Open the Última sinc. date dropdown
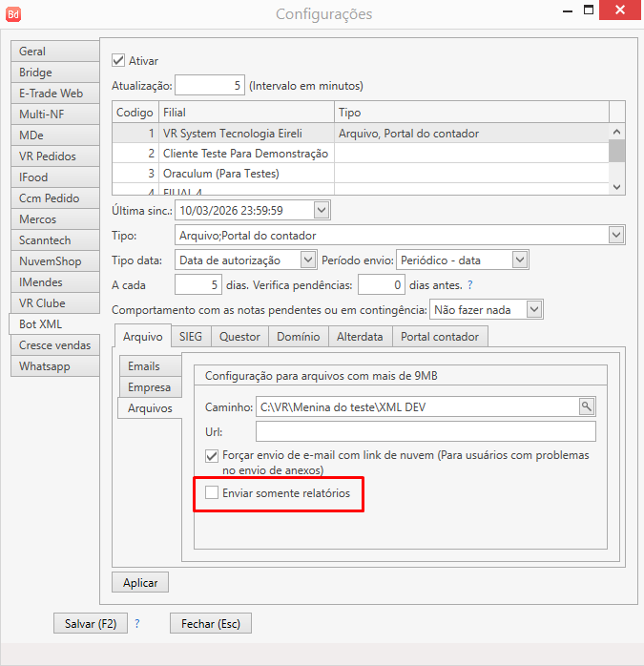This screenshot has height=666, width=644. 321,210
